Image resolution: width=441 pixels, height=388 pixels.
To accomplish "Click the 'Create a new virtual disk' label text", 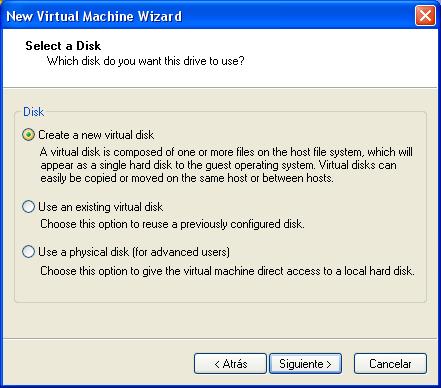I will click(96, 135).
